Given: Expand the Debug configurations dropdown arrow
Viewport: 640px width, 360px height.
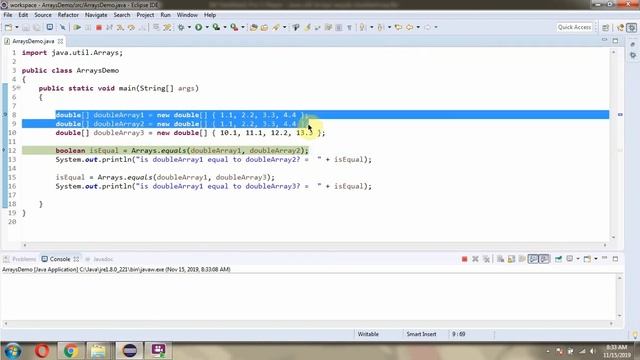Looking at the screenshot, I should click(189, 27).
